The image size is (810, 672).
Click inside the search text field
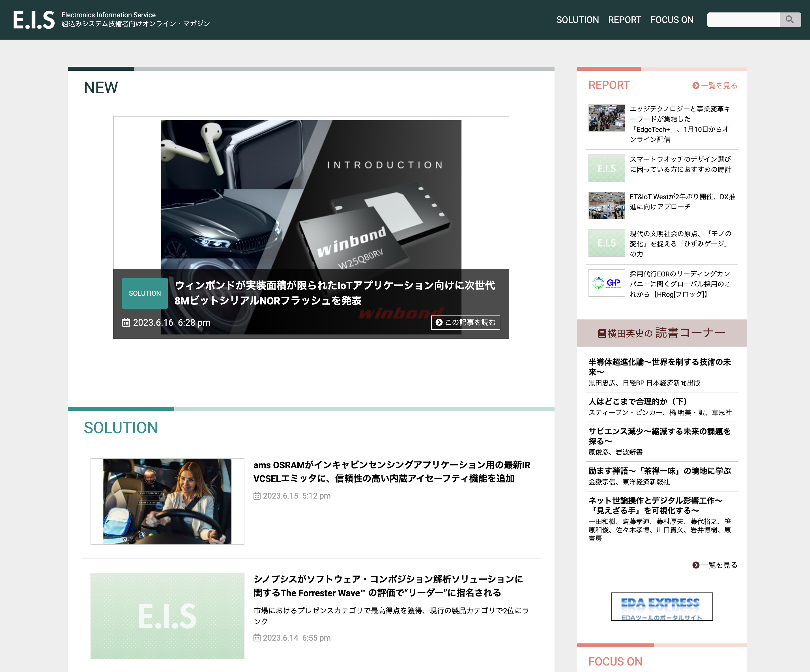(x=742, y=20)
